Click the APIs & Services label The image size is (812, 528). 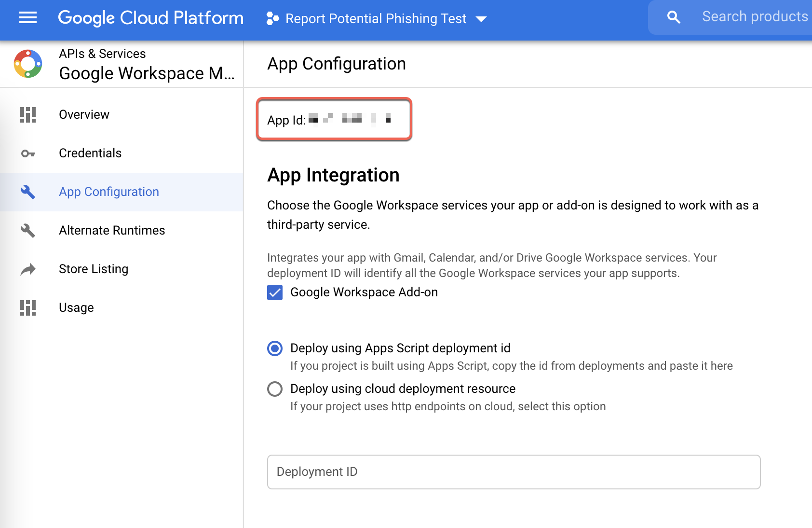pos(102,54)
